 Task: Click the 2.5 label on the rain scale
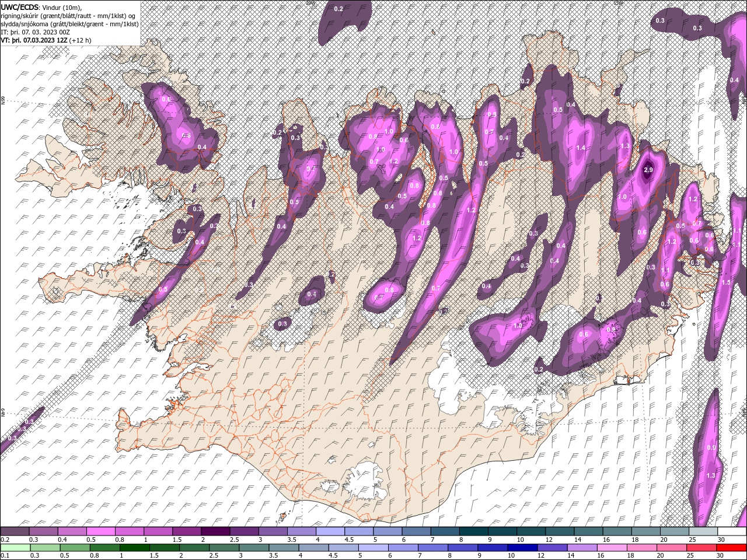[x=214, y=555]
